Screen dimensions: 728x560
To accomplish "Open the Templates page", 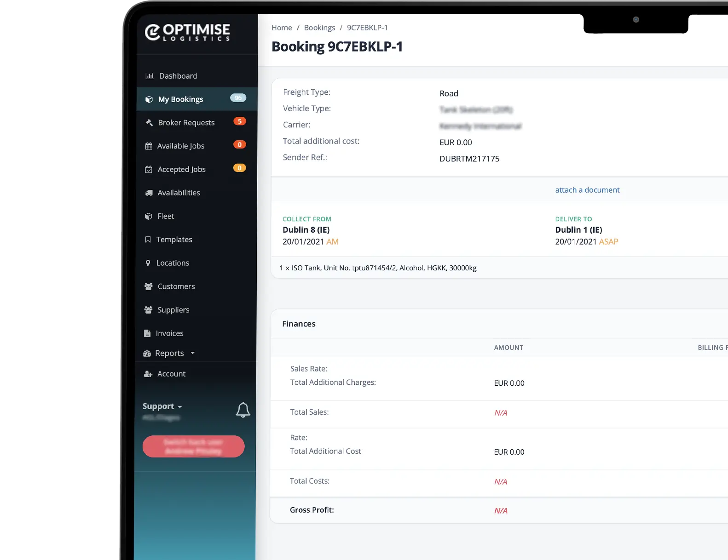I will pyautogui.click(x=197, y=240).
